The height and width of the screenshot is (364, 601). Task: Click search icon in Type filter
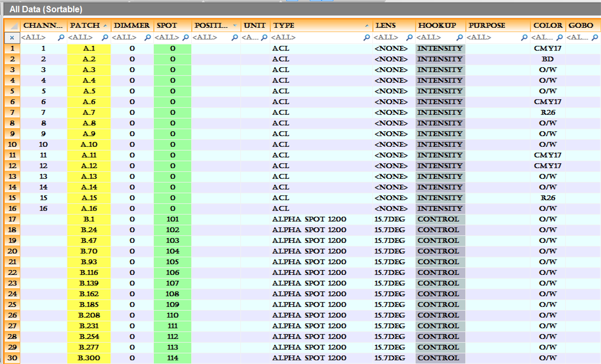pos(366,38)
